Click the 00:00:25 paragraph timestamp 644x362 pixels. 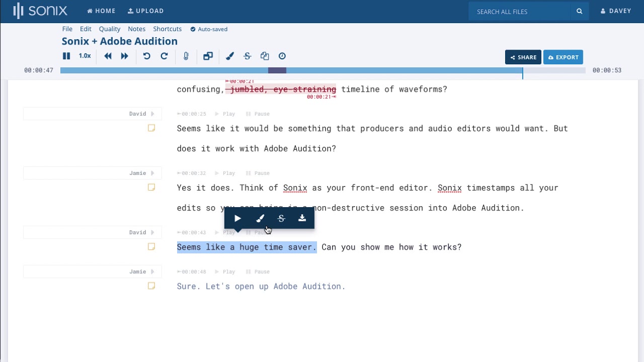coord(192,114)
